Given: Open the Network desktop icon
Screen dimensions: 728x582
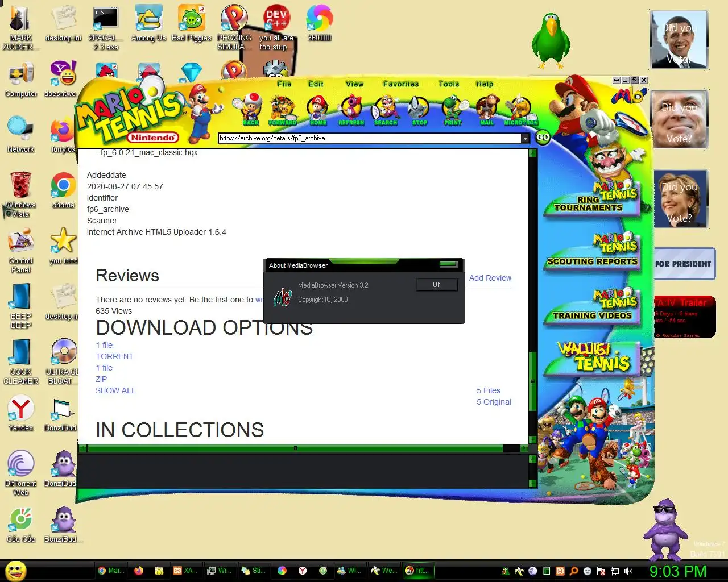Looking at the screenshot, I should [21, 135].
